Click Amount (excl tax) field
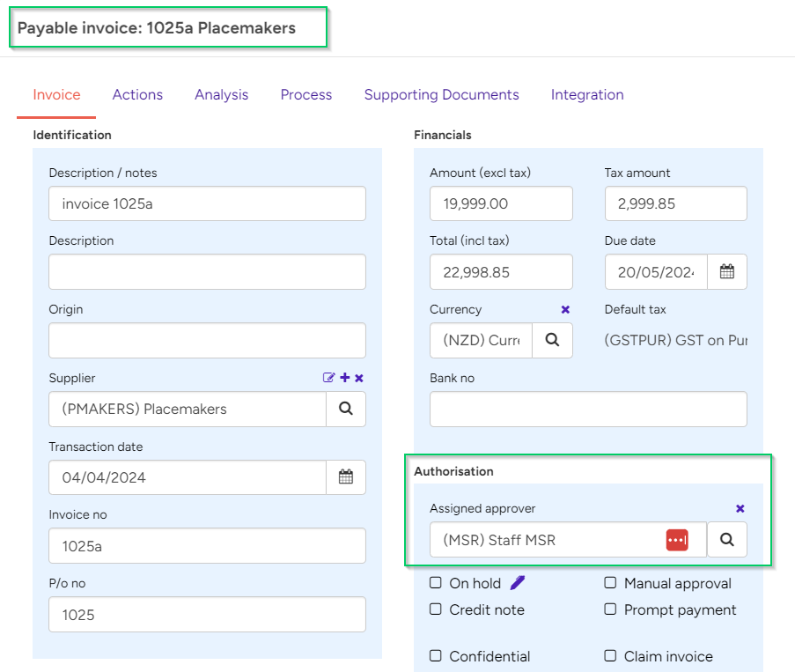The height and width of the screenshot is (672, 795). pos(502,203)
